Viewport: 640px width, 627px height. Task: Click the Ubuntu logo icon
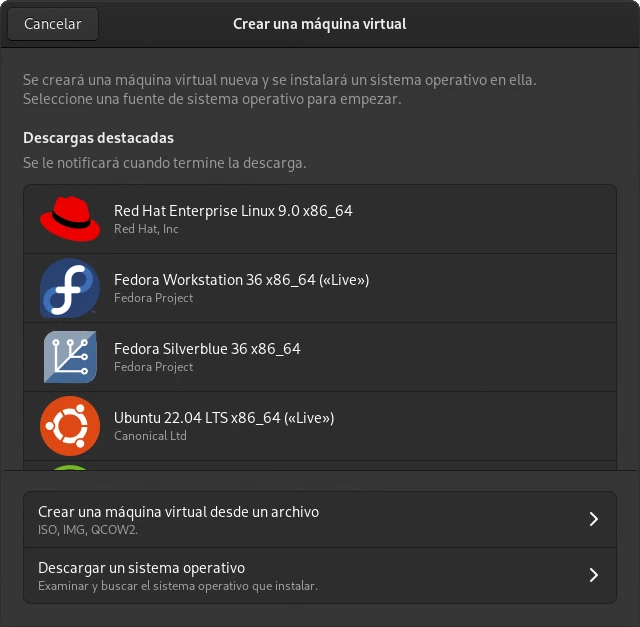70,426
